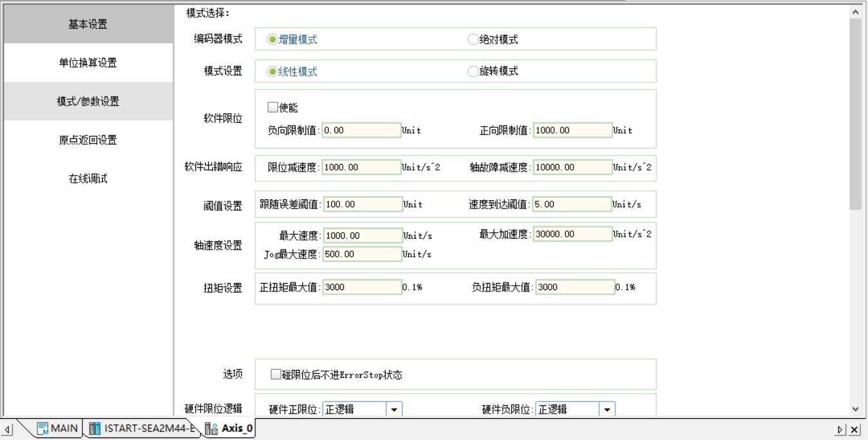Switch to the ISTART-SEA2M44 device tab
The height and width of the screenshot is (440, 868).
pyautogui.click(x=148, y=428)
